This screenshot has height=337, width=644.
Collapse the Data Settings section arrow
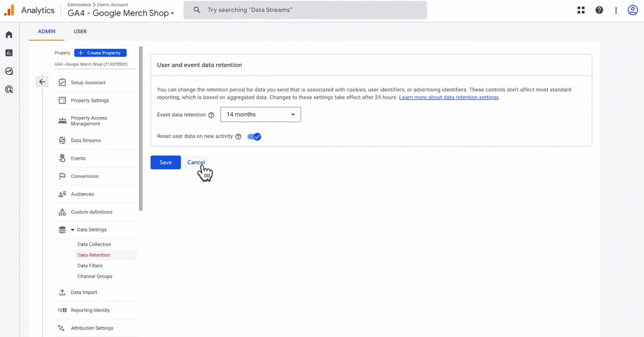pos(73,230)
